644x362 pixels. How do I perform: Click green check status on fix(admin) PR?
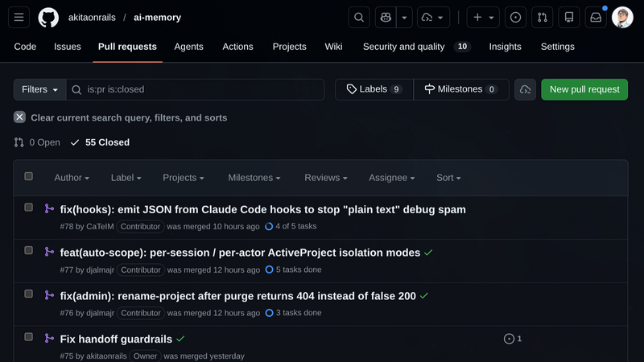click(x=424, y=296)
